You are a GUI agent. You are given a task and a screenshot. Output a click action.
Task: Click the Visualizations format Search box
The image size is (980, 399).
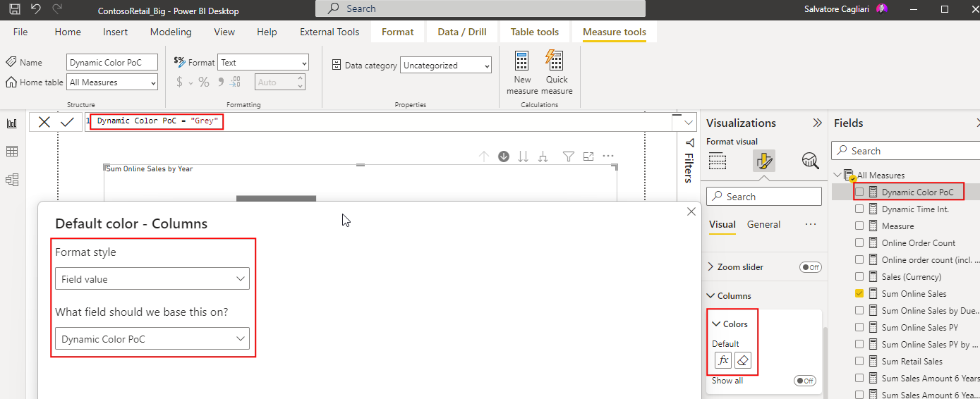tap(764, 197)
